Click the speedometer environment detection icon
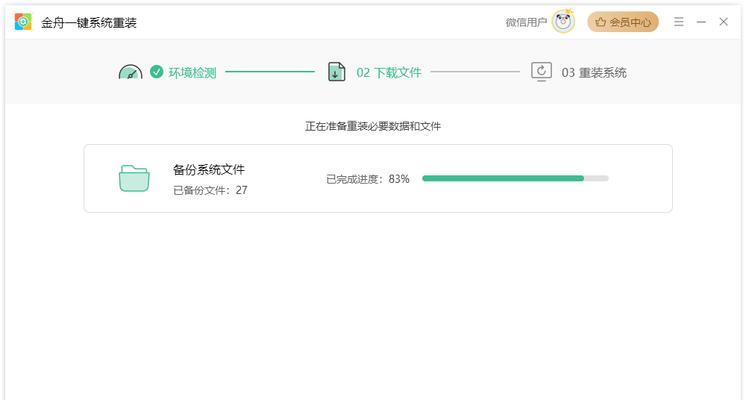This screenshot has width=746, height=400. [130, 72]
